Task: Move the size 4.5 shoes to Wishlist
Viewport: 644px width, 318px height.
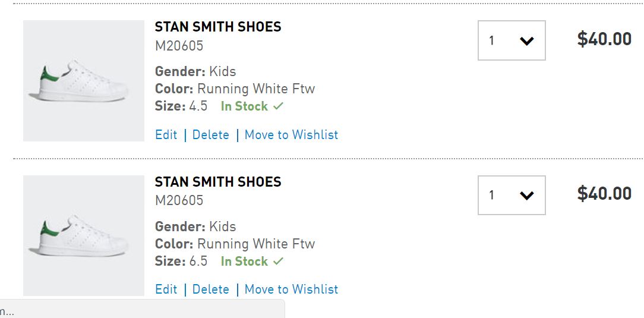Action: tap(291, 135)
